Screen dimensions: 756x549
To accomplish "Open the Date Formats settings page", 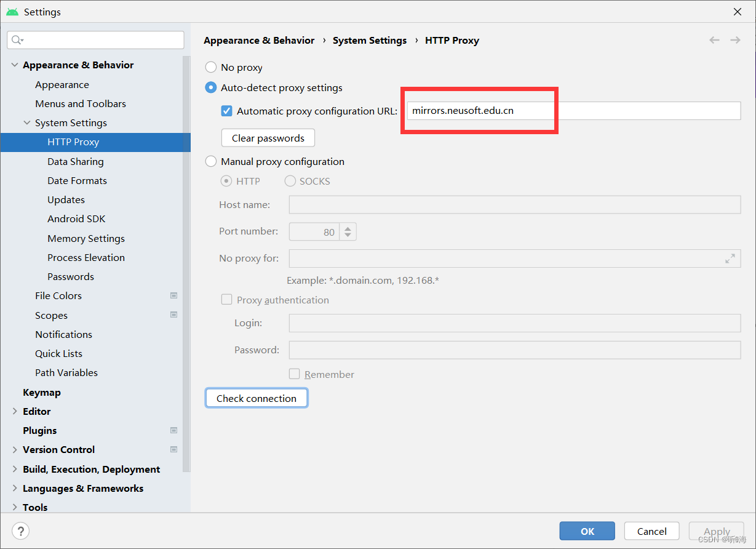I will tap(77, 180).
